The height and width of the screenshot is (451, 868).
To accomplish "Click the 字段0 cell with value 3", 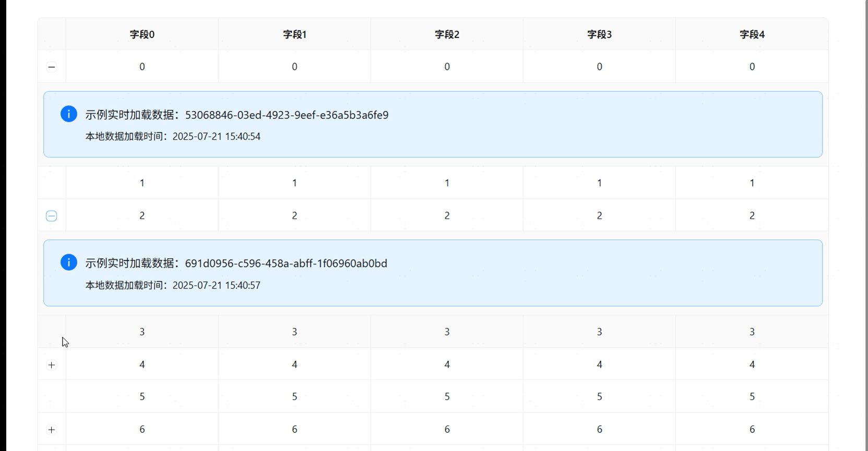I will pyautogui.click(x=142, y=332).
